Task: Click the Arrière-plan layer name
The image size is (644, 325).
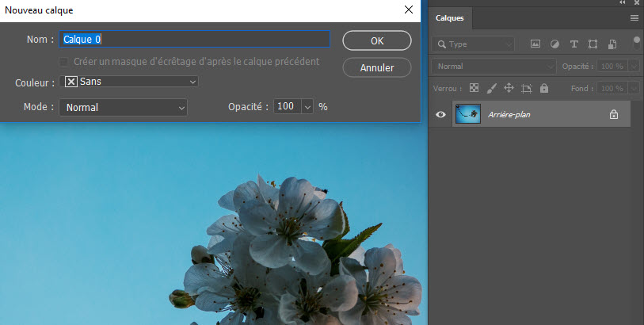Action: (509, 115)
